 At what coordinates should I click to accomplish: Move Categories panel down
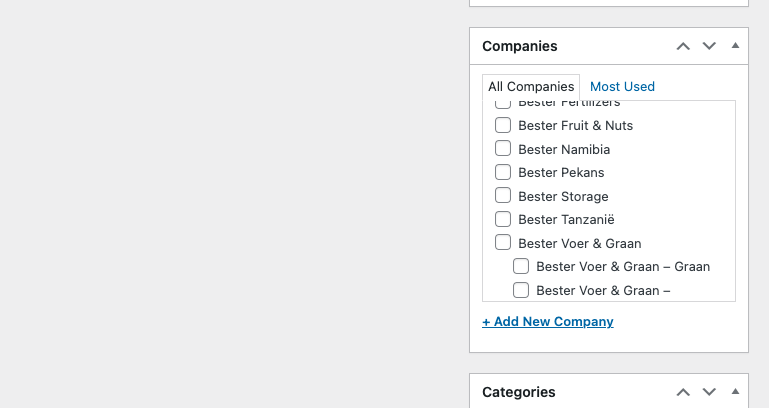coord(709,392)
